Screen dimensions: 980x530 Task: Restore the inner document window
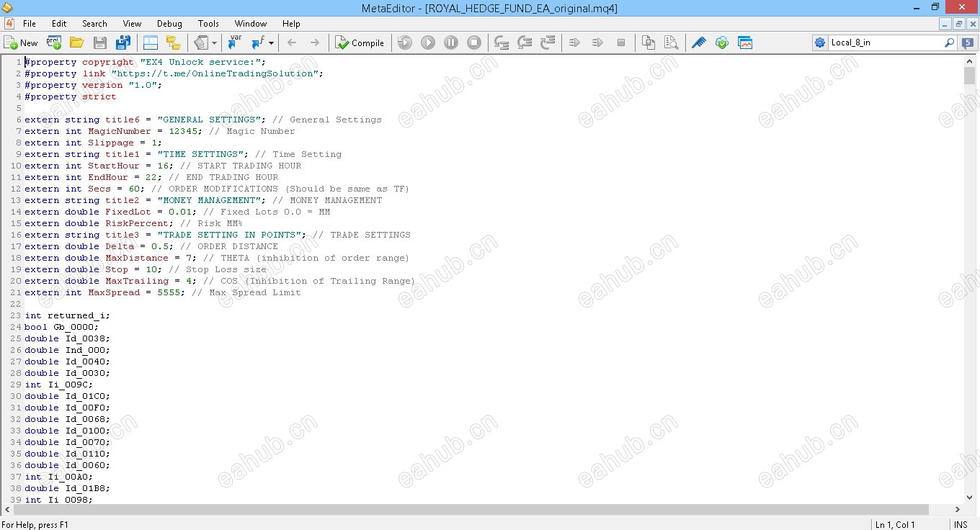pyautogui.click(x=958, y=24)
